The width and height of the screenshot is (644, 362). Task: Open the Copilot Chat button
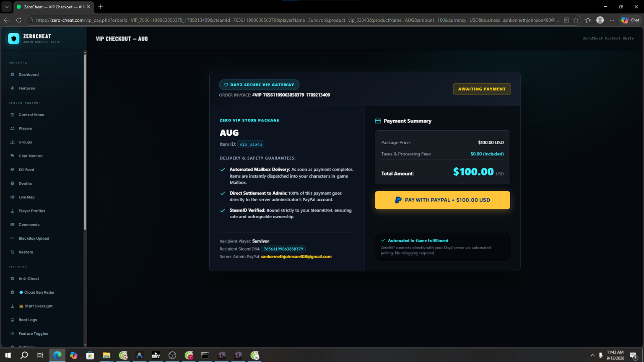(x=630, y=20)
